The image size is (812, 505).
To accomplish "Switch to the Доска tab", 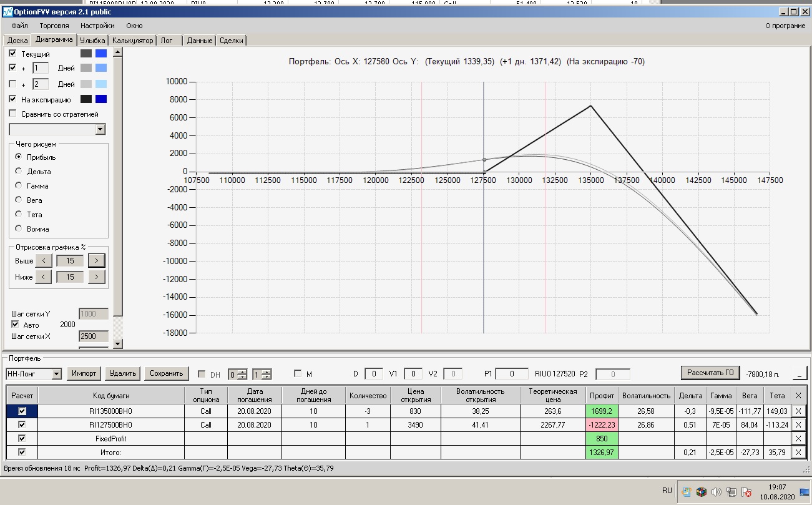I will 17,40.
